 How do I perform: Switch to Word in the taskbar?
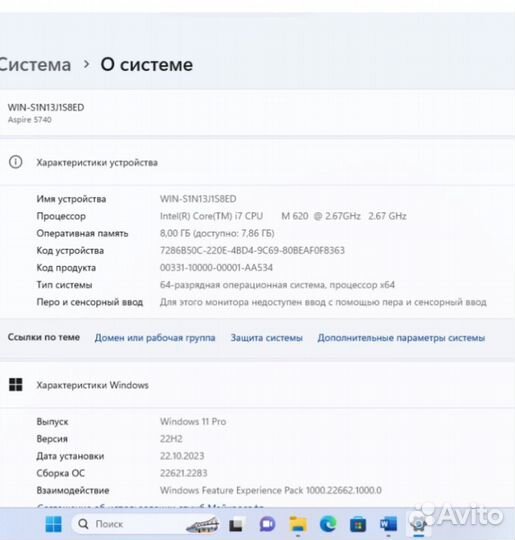click(388, 525)
